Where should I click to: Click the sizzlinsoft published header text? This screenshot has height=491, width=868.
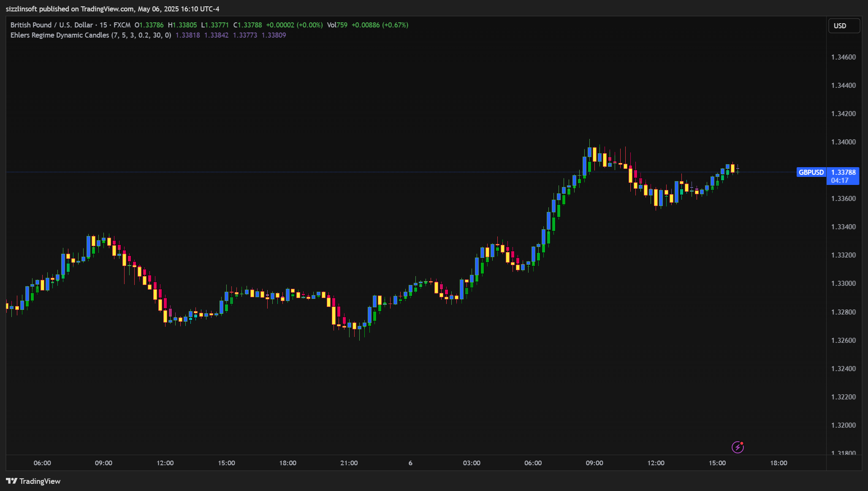click(x=113, y=9)
